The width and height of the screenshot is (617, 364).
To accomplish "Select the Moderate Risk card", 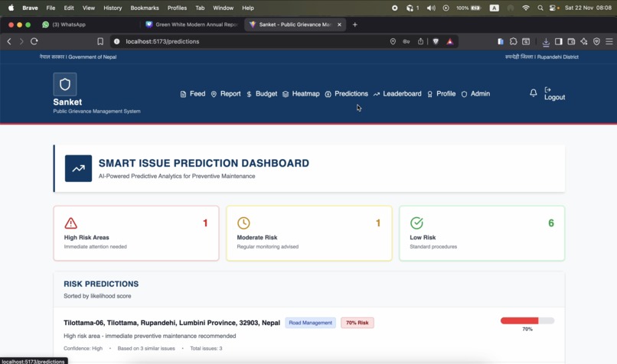I will (x=309, y=233).
